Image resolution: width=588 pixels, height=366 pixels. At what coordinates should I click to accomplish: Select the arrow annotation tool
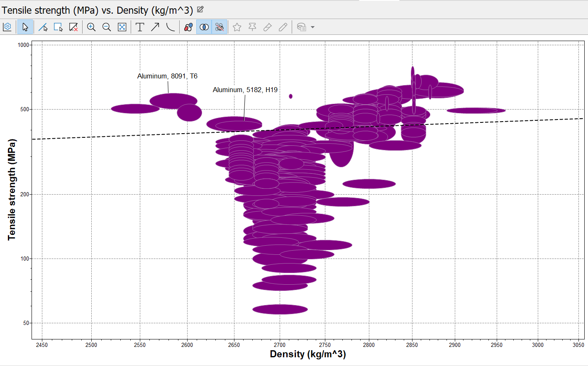155,27
